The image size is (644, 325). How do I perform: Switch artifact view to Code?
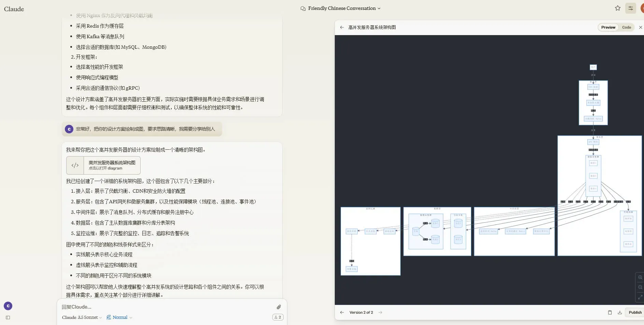[x=626, y=27]
